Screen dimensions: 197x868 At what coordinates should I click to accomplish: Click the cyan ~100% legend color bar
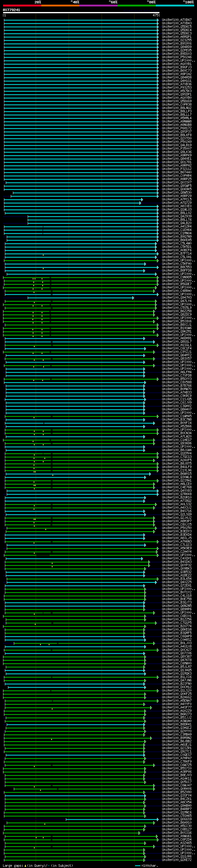(x=175, y=6)
